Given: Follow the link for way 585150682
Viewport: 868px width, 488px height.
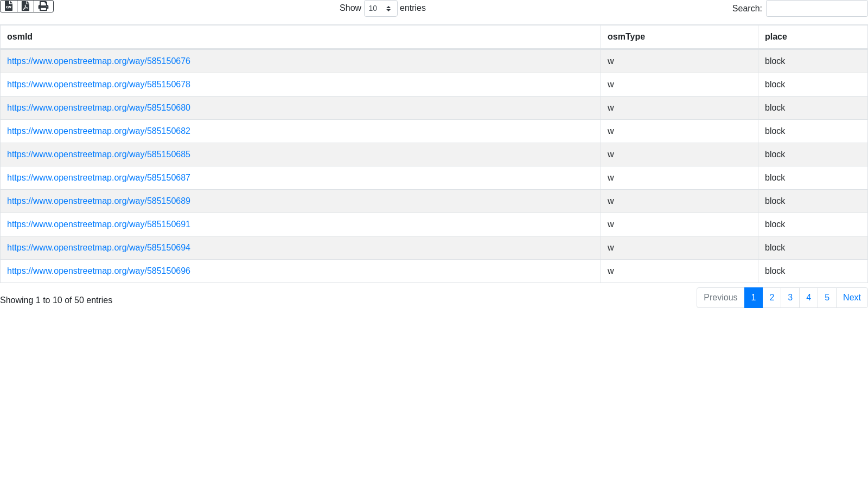Looking at the screenshot, I should [99, 131].
